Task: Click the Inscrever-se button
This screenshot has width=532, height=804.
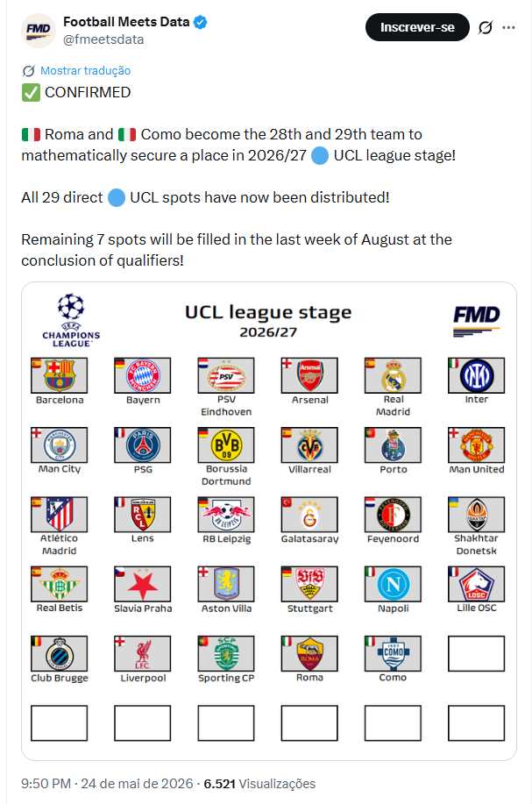Action: [x=417, y=27]
